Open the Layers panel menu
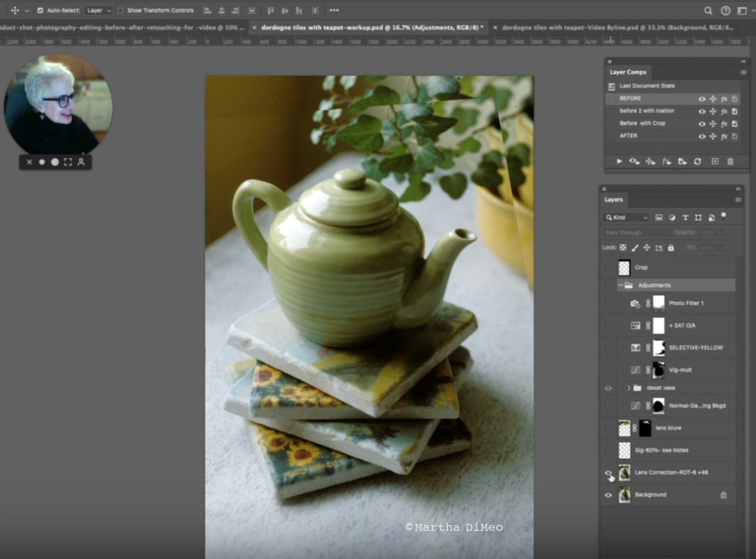Screen dimensions: 756x559 pos(738,200)
